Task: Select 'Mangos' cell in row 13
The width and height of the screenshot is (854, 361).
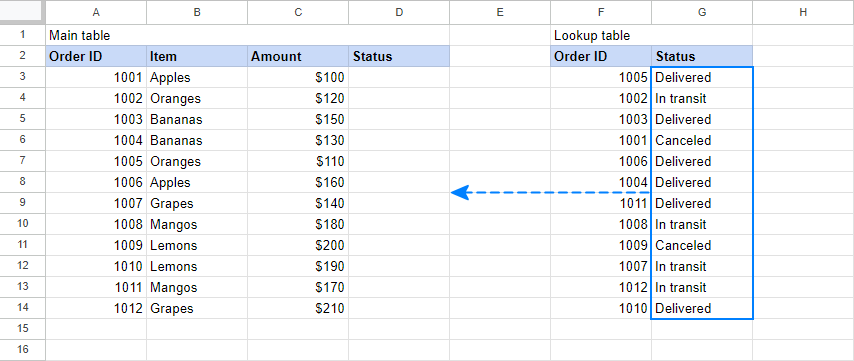Action: 197,287
